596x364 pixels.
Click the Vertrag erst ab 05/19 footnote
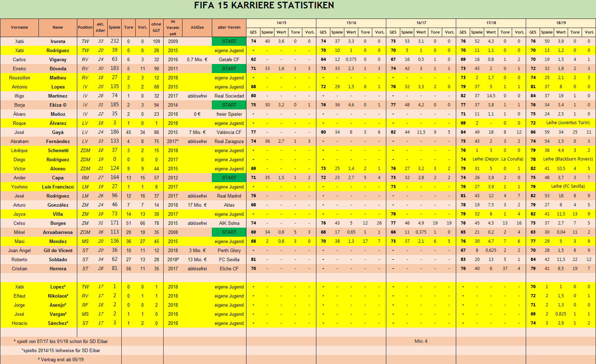[61, 359]
